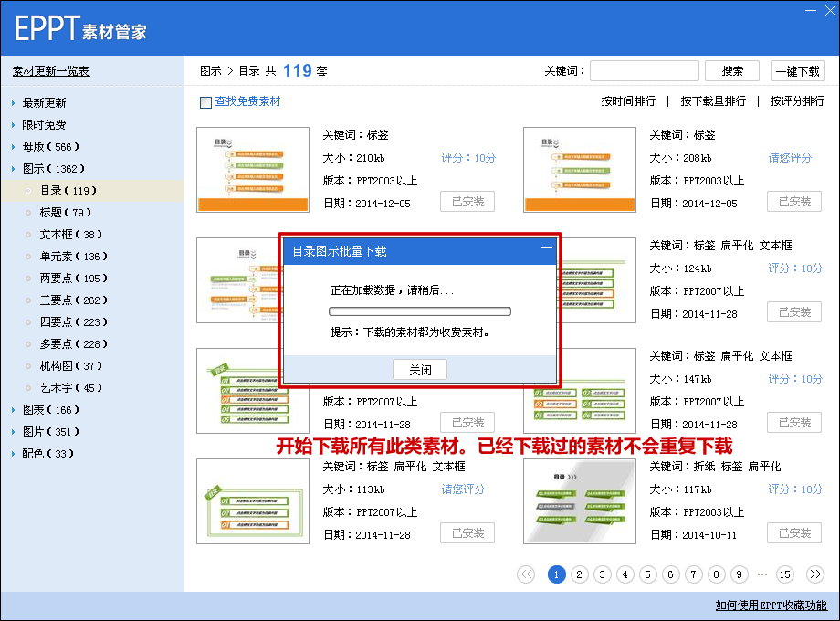Open the 113kb 扁平化 template thumbnail
Screen dimensions: 840x621
click(x=253, y=501)
